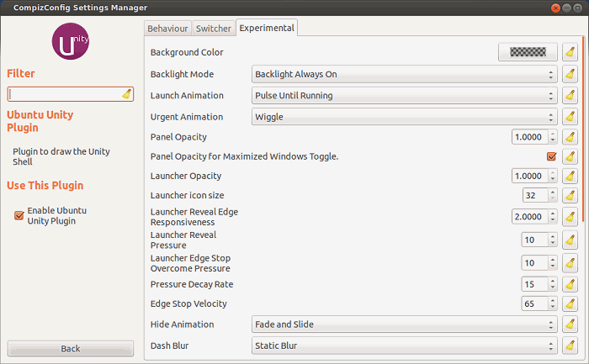Click the Launcher icon size value field

(x=535, y=195)
